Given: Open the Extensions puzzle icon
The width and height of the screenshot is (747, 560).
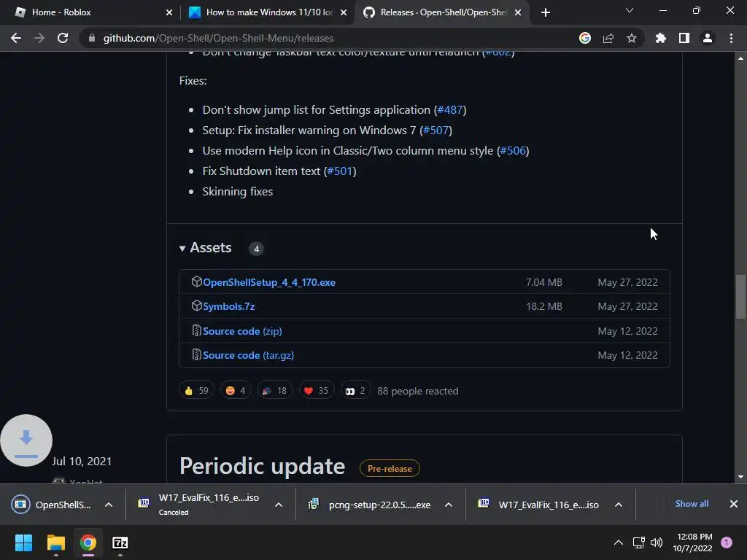Looking at the screenshot, I should point(660,38).
